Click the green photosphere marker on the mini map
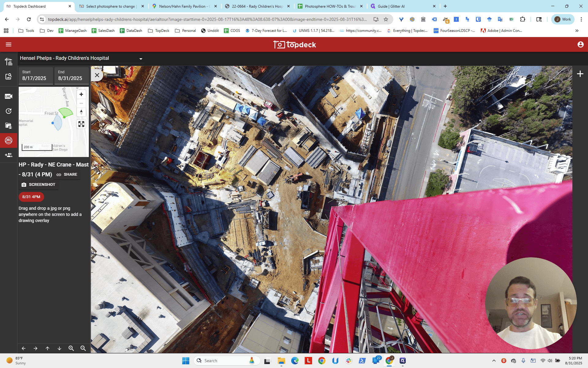This screenshot has height=368, width=588. (x=64, y=117)
